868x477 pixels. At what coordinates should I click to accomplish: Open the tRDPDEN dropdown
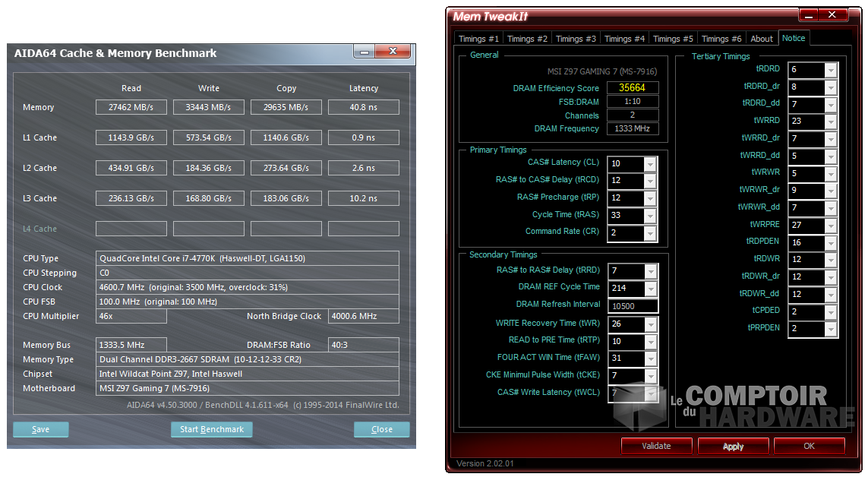point(831,242)
